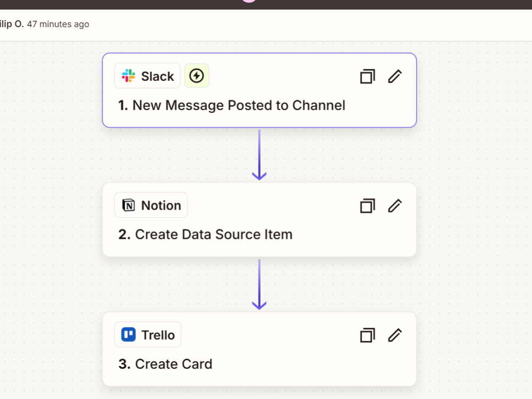Screen dimensions: 532x399
Task: Duplicate the Notion step
Action: point(368,205)
